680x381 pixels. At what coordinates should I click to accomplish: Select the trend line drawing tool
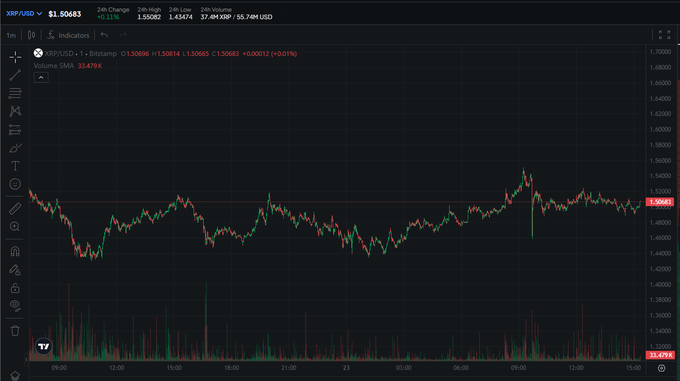pyautogui.click(x=15, y=75)
